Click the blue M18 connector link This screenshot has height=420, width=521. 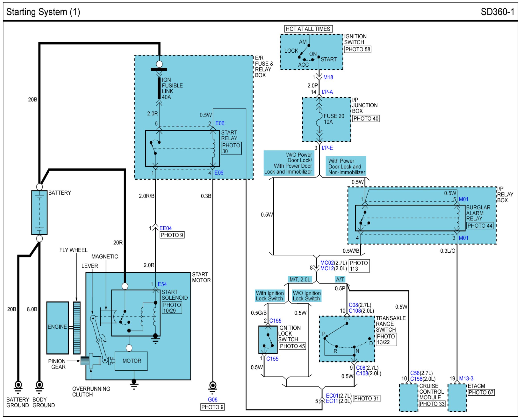(x=328, y=77)
